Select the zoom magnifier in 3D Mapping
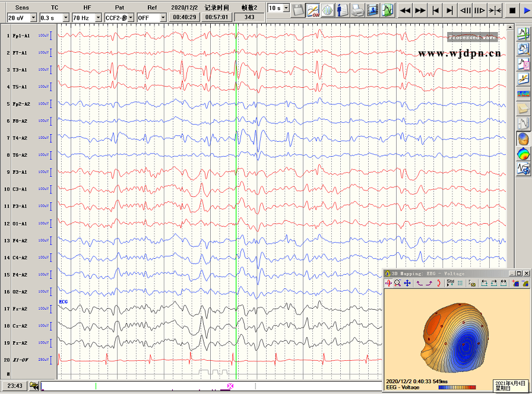 click(397, 284)
